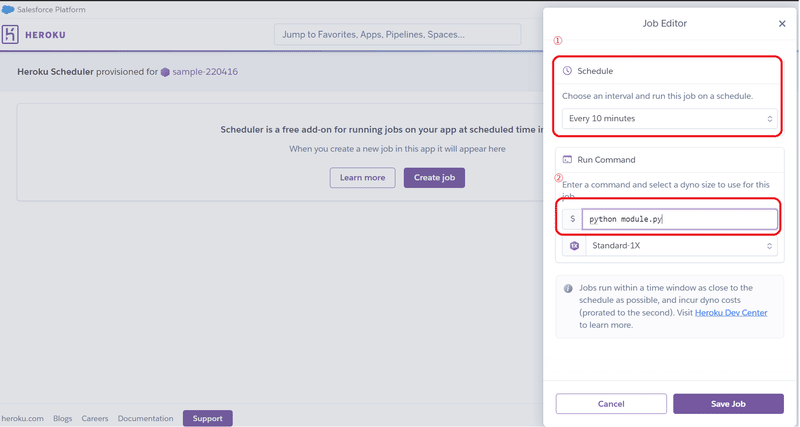Click the Job Editor title text
Viewport: 800px width, 427px height.
(x=664, y=23)
